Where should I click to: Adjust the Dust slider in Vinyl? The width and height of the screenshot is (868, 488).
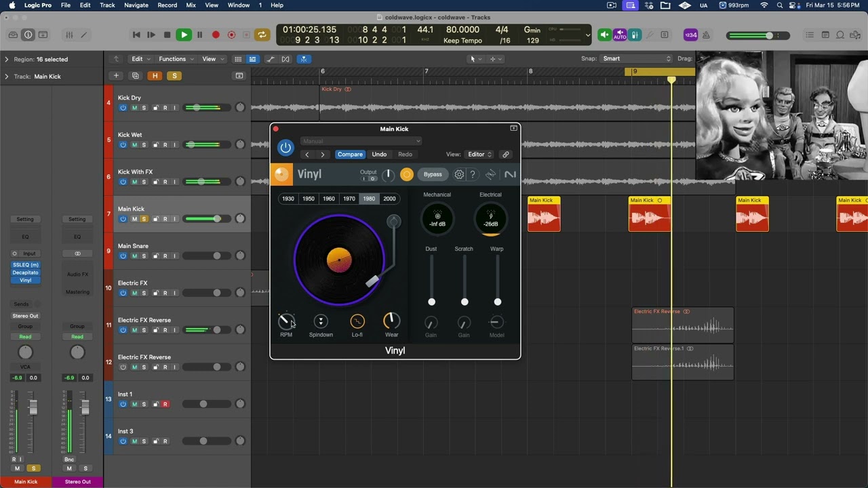(x=431, y=279)
